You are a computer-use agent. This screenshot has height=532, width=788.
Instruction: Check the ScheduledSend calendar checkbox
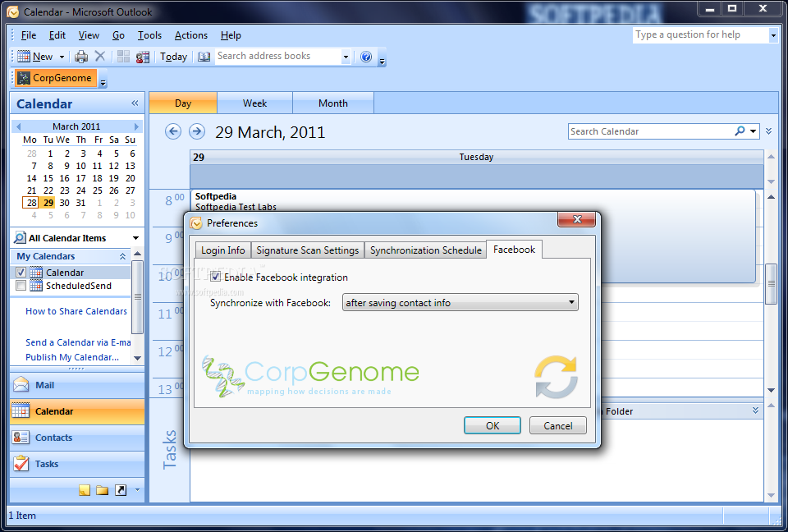tap(21, 286)
